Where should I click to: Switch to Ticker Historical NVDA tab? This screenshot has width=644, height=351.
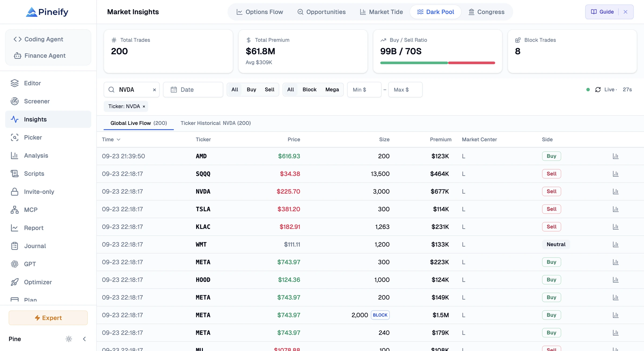pyautogui.click(x=216, y=123)
